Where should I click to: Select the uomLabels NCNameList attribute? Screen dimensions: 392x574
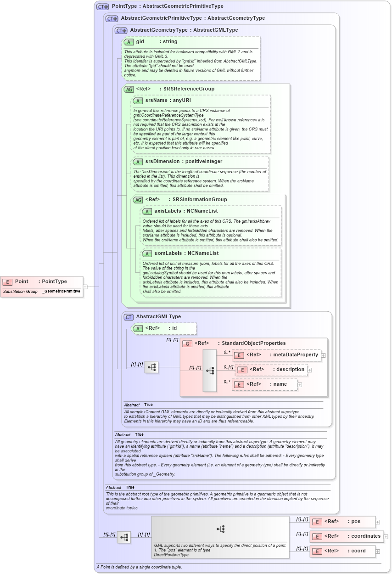(x=147, y=253)
